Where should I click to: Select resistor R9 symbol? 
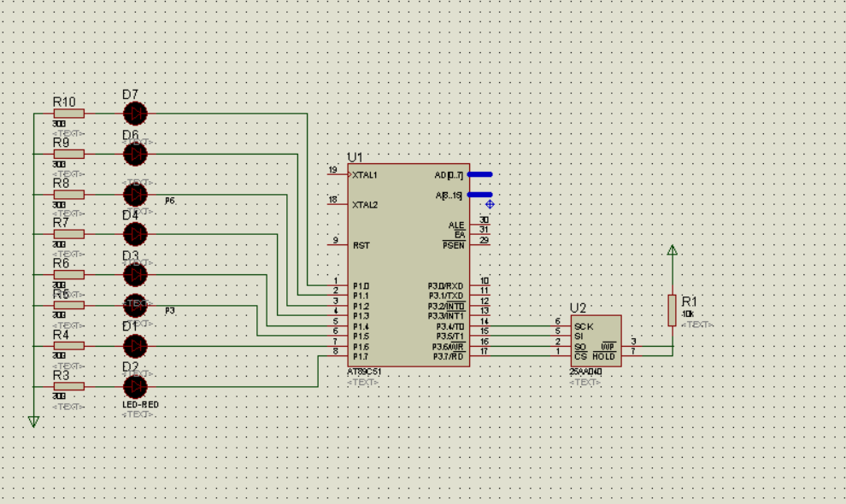pyautogui.click(x=69, y=154)
